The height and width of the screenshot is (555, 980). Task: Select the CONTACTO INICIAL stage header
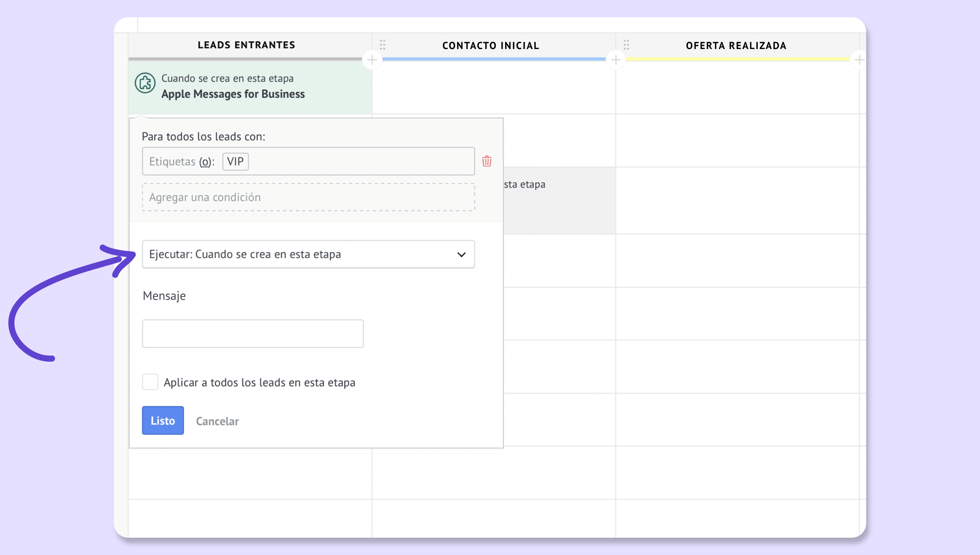tap(490, 46)
